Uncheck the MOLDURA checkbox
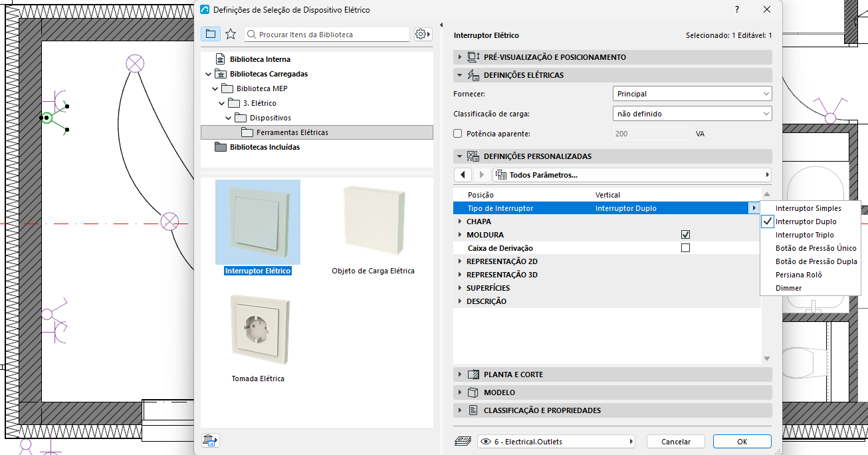Viewport: 868px width, 455px height. click(685, 235)
